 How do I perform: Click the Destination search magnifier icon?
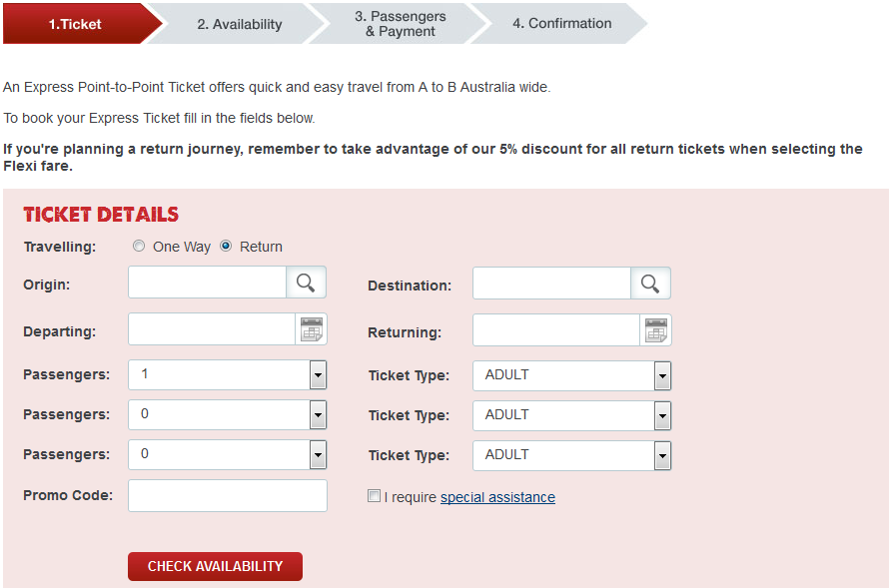point(650,283)
